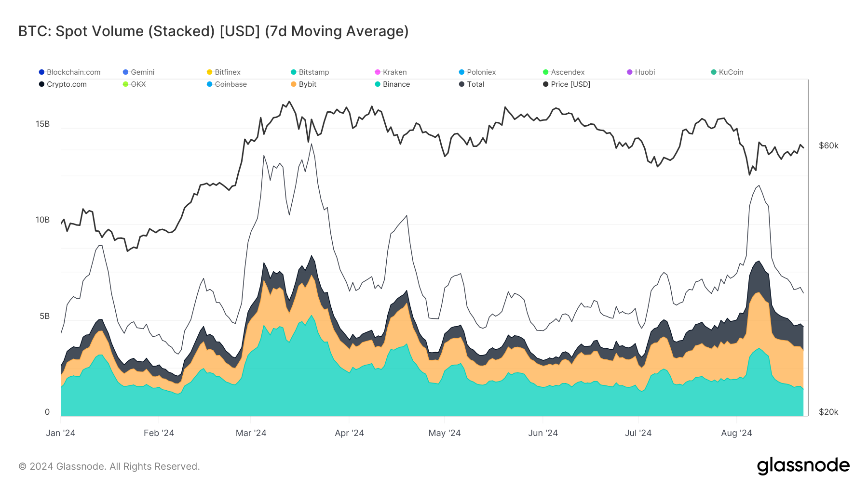
Task: Click the $20k price axis label
Action: coord(828,412)
